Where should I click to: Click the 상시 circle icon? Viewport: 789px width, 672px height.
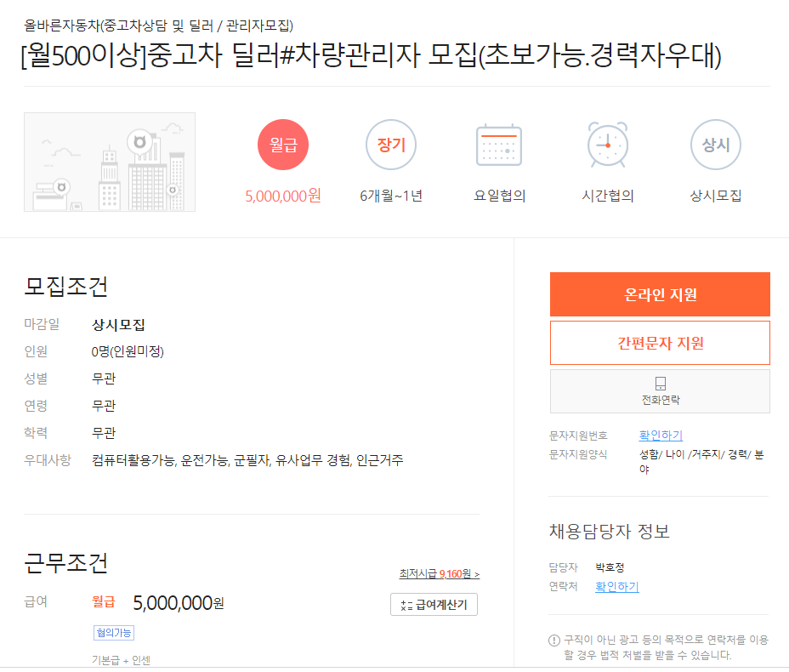click(716, 145)
